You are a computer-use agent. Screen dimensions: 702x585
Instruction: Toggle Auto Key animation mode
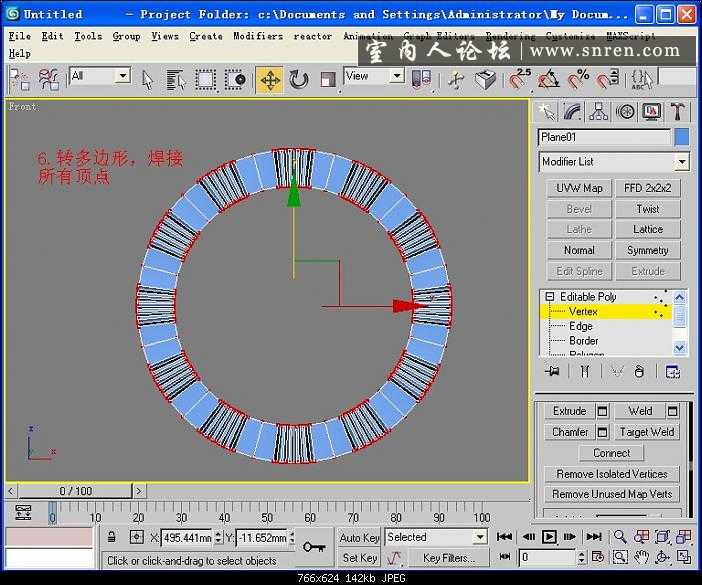[x=358, y=537]
